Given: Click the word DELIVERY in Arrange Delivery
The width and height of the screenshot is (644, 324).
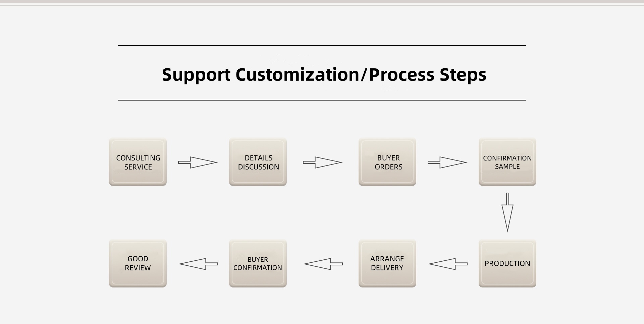Looking at the screenshot, I should [387, 268].
